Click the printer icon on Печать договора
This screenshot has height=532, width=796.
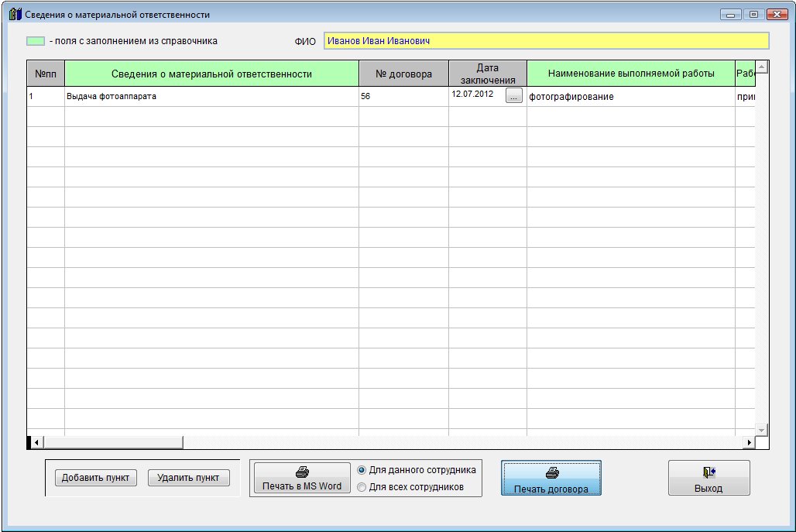(552, 473)
